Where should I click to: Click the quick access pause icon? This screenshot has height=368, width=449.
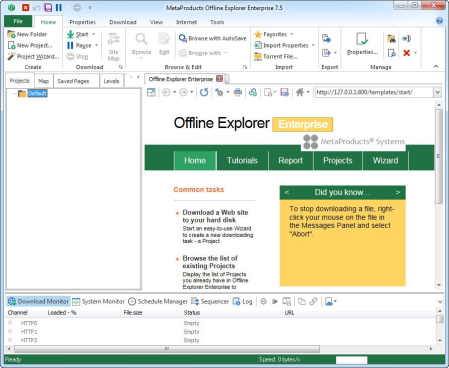click(59, 7)
